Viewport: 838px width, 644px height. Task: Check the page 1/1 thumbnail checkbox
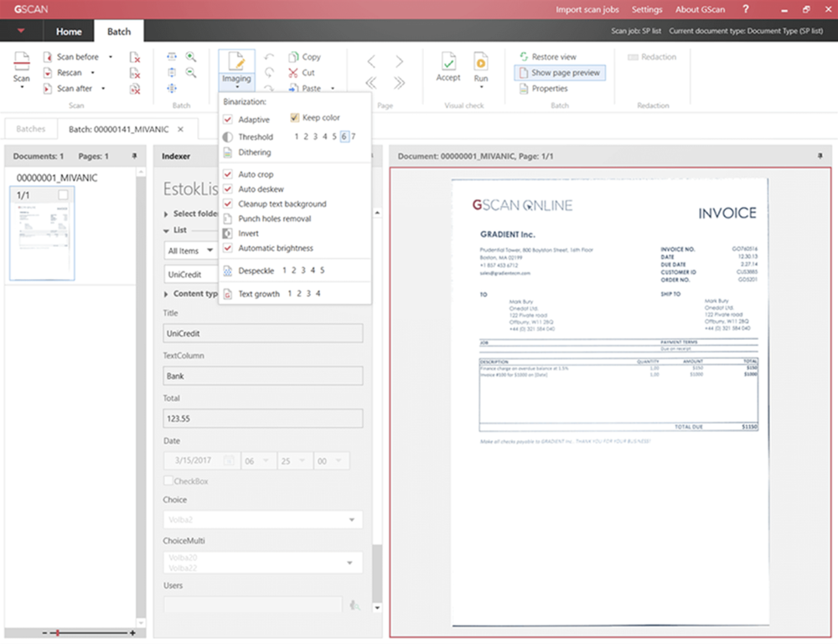63,195
